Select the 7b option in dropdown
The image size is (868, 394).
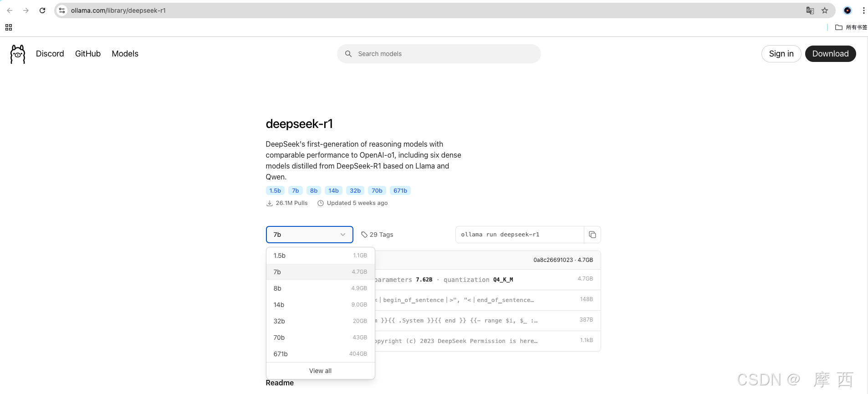tap(320, 272)
